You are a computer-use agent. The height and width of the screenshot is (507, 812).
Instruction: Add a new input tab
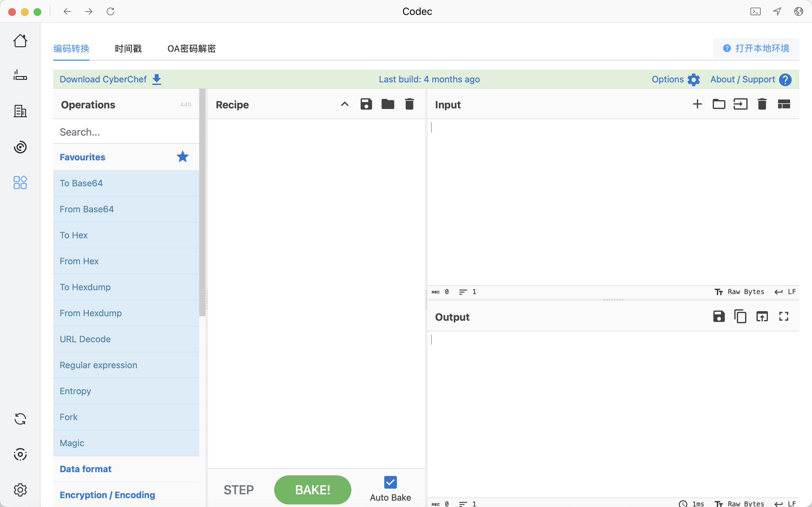(x=697, y=104)
